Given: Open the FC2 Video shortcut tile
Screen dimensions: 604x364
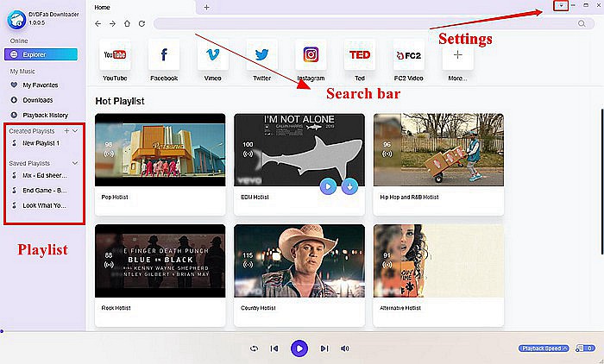Looking at the screenshot, I should pyautogui.click(x=408, y=54).
